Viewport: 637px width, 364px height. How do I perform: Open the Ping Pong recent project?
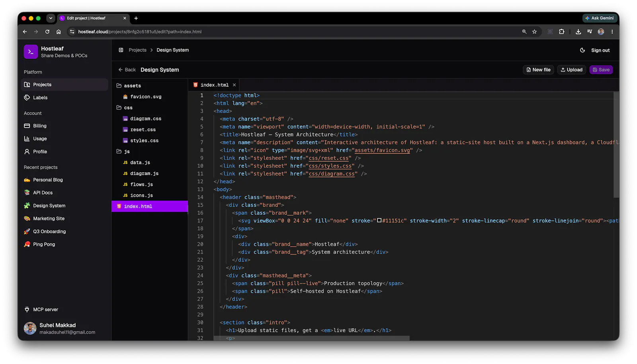coord(64,244)
